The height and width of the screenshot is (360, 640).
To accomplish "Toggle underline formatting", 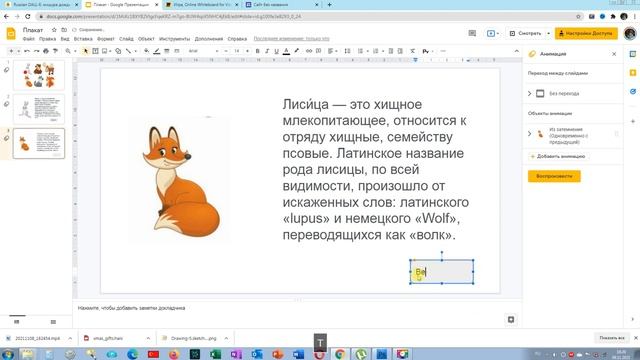I will point(276,51).
